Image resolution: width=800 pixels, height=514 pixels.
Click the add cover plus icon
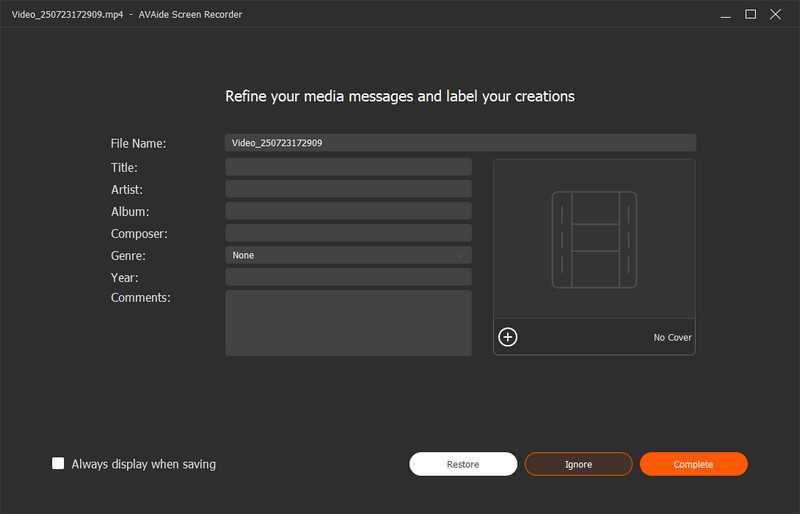[x=508, y=337]
